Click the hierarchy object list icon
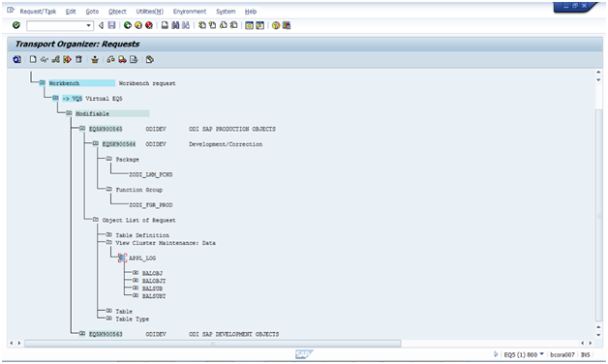 (56, 60)
